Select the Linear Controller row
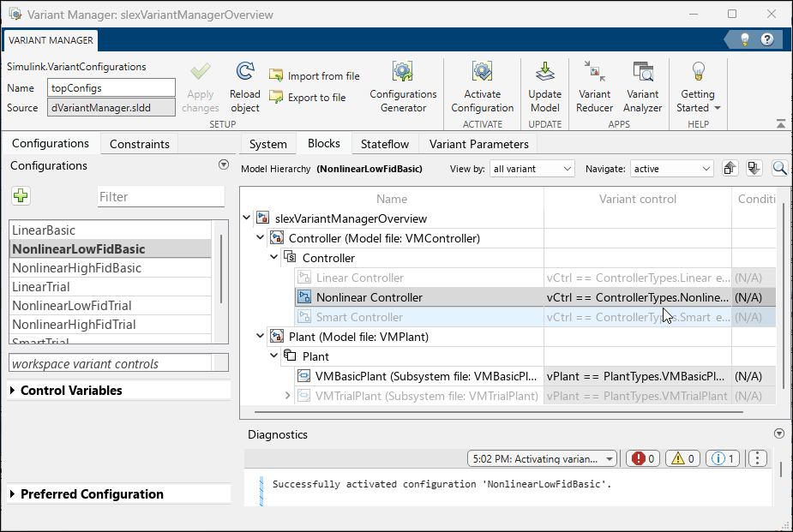Image resolution: width=793 pixels, height=532 pixels. (x=535, y=278)
